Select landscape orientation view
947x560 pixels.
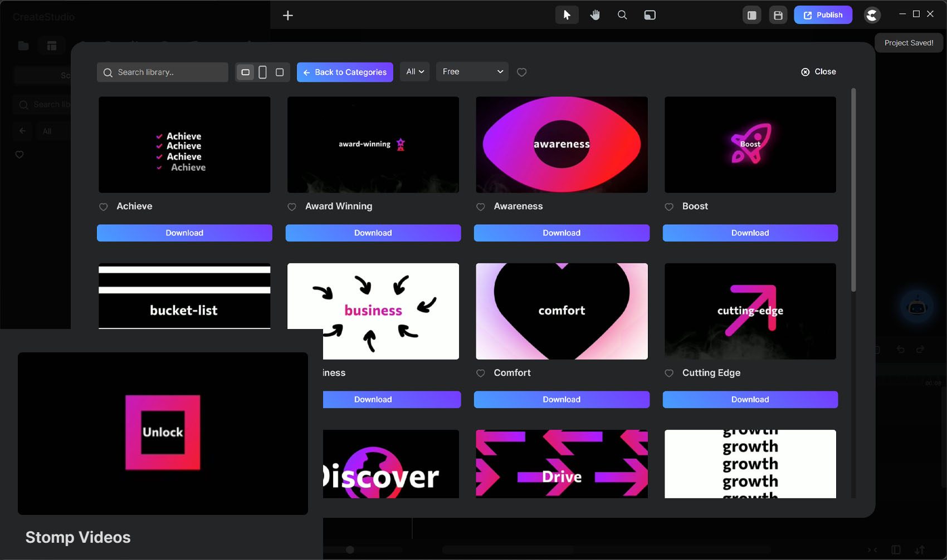click(245, 72)
